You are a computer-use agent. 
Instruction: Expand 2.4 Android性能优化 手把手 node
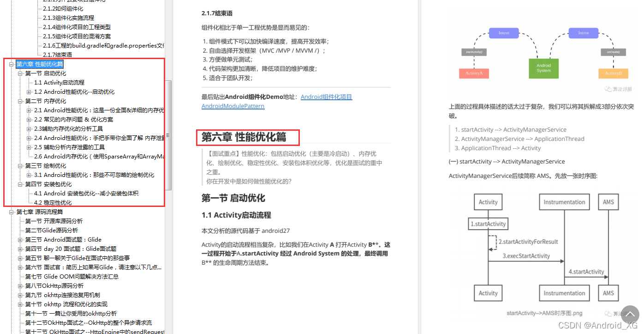[29, 138]
